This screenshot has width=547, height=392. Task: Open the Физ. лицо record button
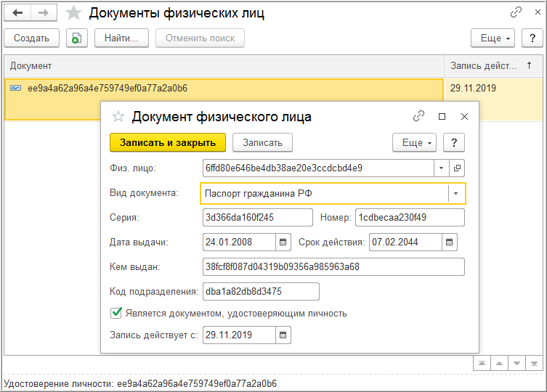coord(457,168)
